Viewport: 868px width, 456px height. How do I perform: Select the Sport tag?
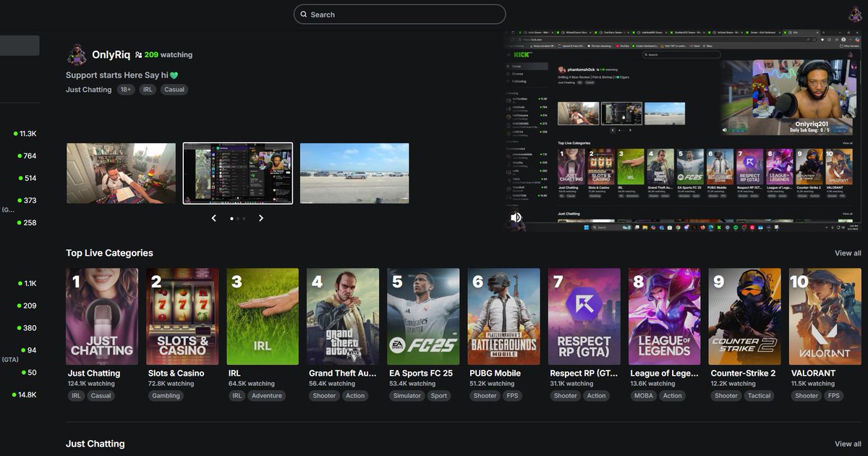(439, 396)
